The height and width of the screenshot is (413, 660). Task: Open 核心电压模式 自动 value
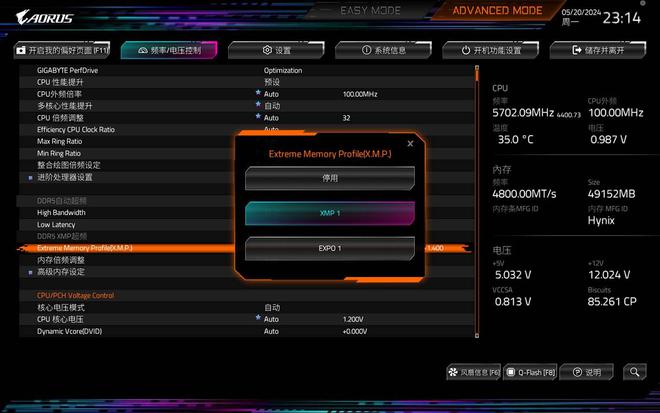(272, 308)
